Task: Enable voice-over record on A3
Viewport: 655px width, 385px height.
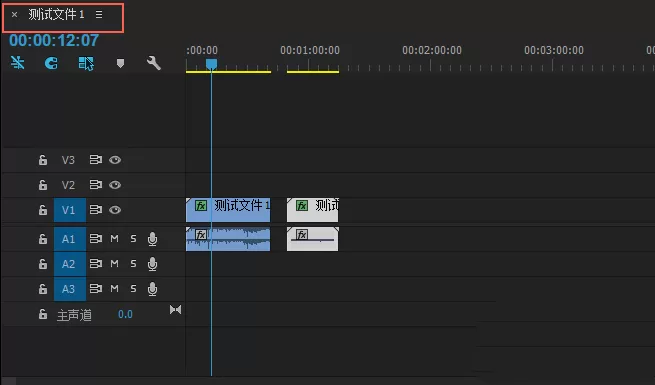Action: tap(152, 289)
